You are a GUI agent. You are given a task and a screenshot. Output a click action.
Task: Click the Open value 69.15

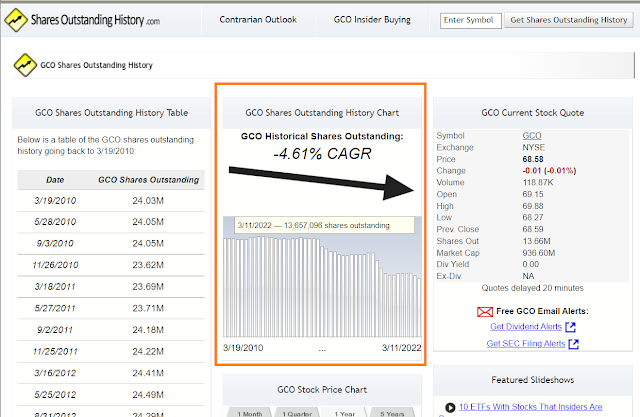(x=533, y=194)
